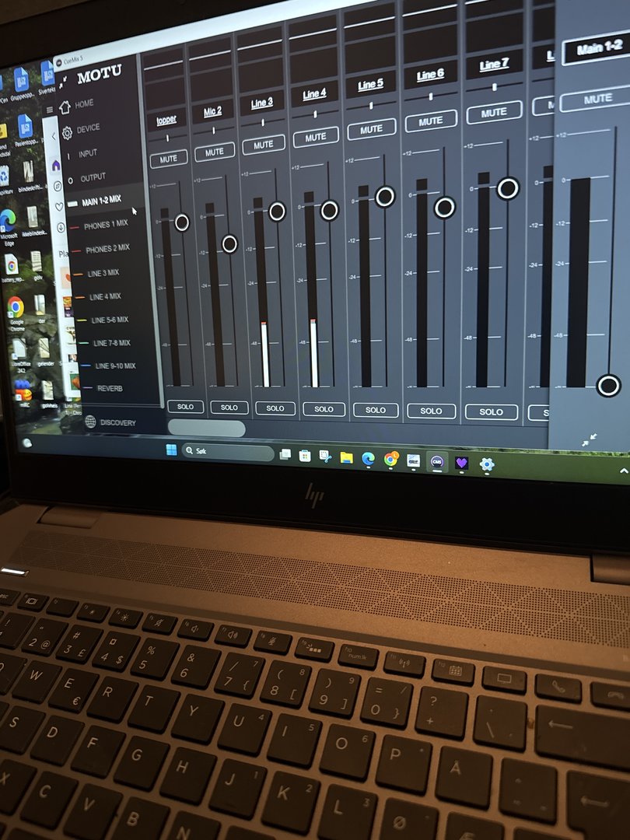Click the download arrow icon in the background window
This screenshot has height=840, width=630.
click(x=61, y=228)
